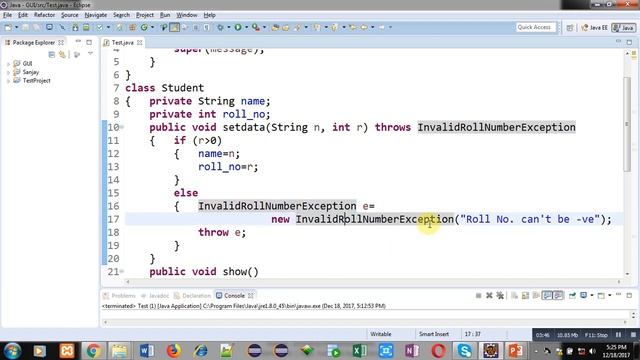The width and height of the screenshot is (640, 360).
Task: Click the Pin Console icon
Action: point(572,295)
